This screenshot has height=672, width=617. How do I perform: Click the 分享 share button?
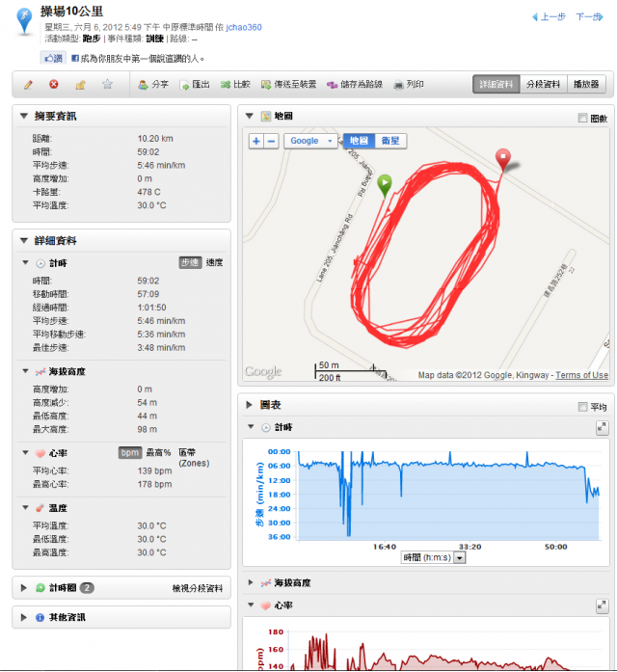(x=153, y=85)
